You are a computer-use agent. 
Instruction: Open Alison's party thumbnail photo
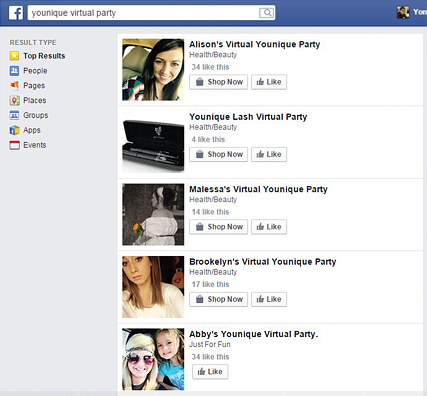click(153, 70)
